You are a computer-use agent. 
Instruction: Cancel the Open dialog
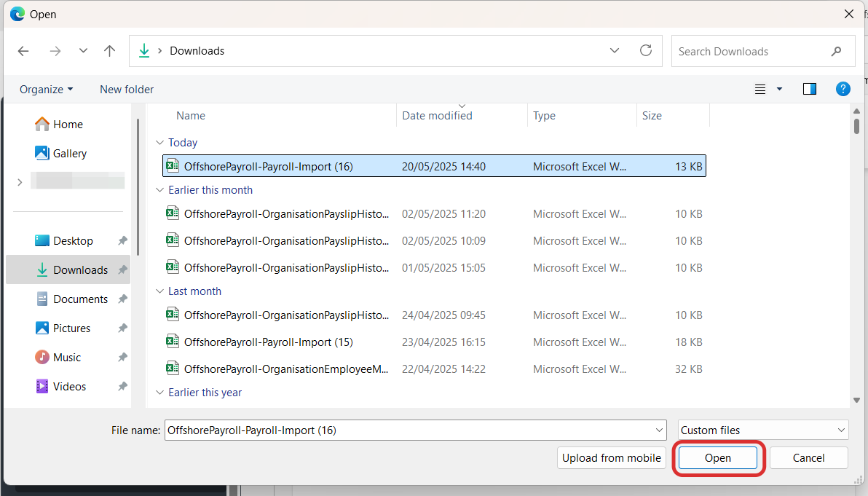[808, 458]
